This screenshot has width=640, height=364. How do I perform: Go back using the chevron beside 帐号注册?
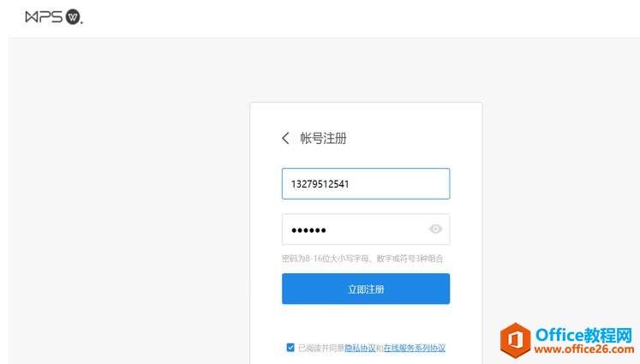point(285,138)
